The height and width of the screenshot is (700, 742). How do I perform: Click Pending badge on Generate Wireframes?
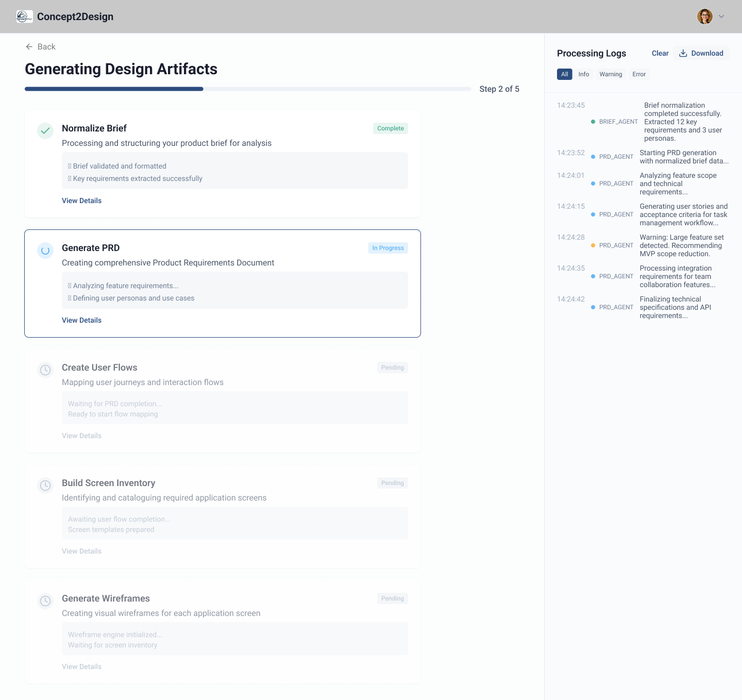[393, 598]
